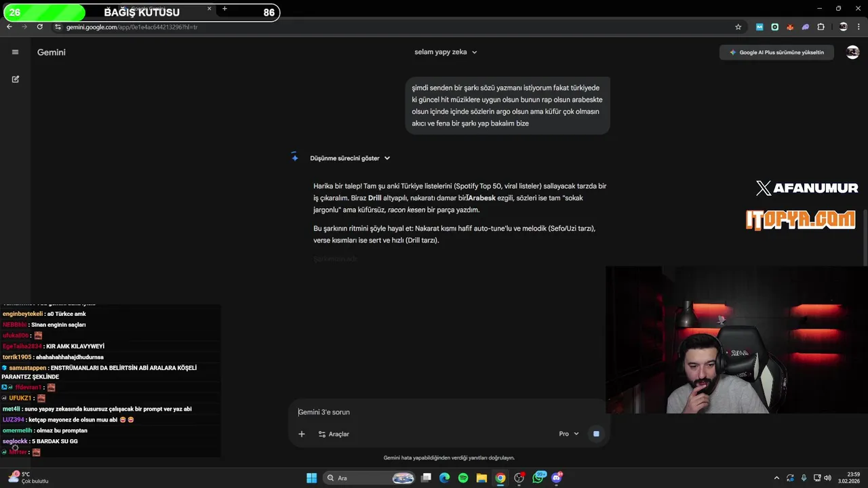This screenshot has width=868, height=488.
Task: Click 'Google AI Plus sürümüne yükseltin' upgrade button
Action: 776,52
